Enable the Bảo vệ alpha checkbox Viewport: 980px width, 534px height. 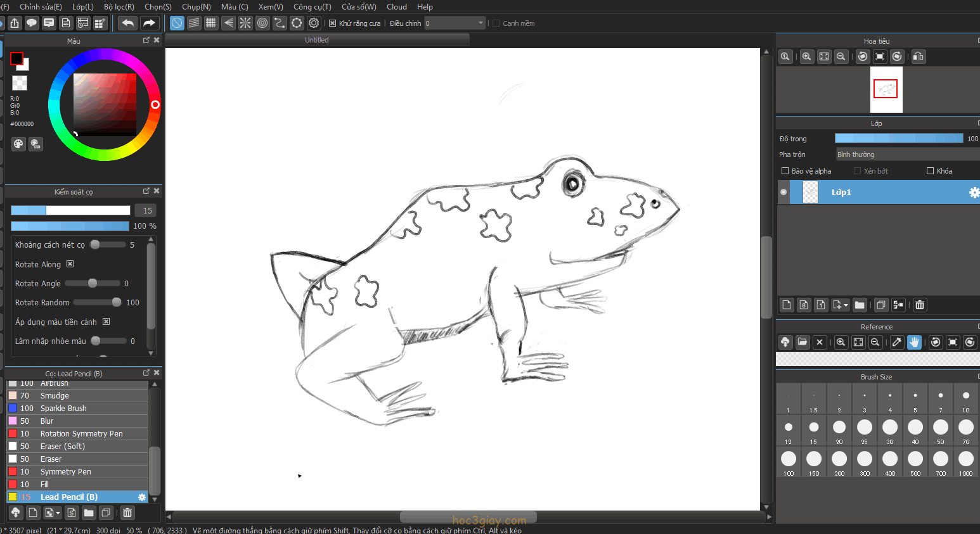coord(785,171)
